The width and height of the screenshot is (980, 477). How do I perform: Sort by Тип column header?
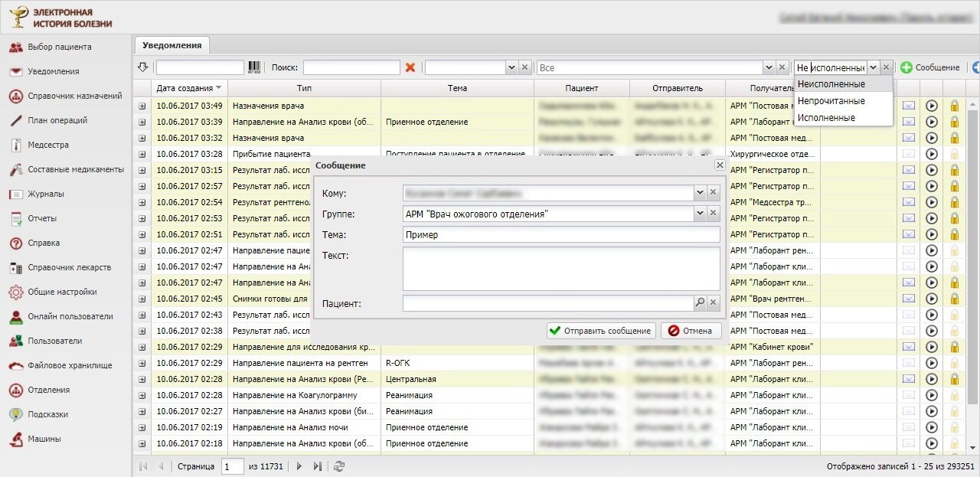pyautogui.click(x=304, y=88)
